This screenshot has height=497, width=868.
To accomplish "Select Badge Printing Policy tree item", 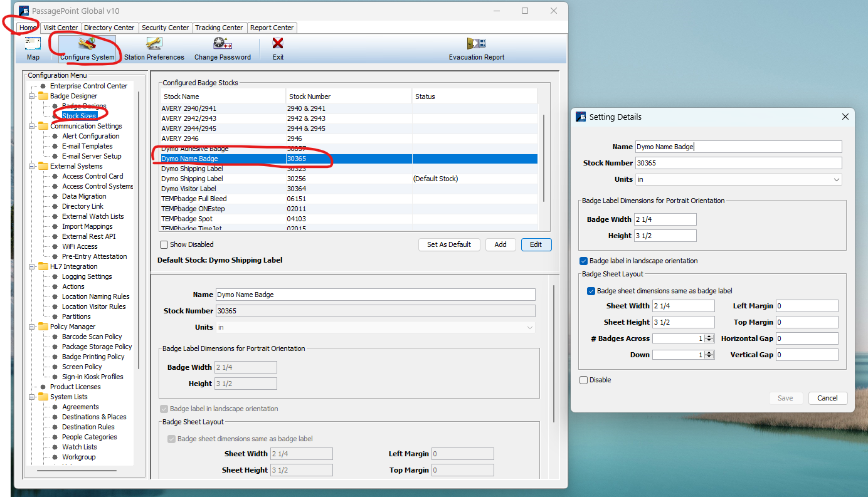I will [x=93, y=357].
